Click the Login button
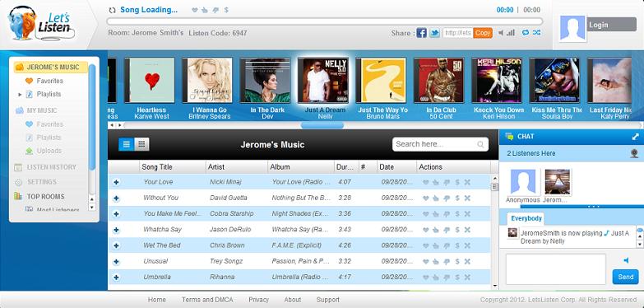The image size is (644, 308). 612,25
